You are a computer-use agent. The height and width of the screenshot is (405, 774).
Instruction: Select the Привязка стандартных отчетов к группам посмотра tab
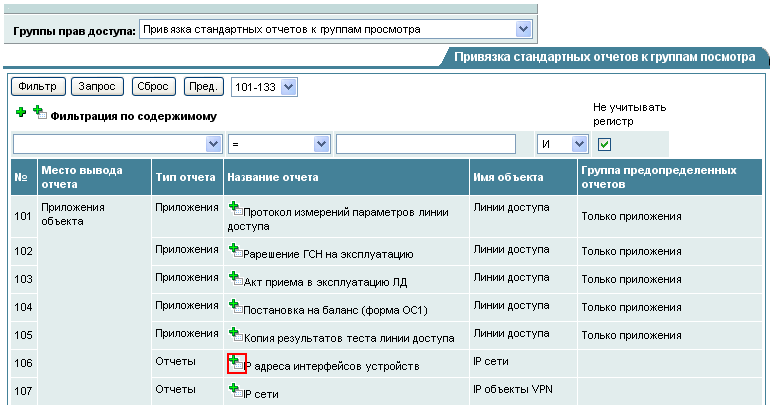604,57
